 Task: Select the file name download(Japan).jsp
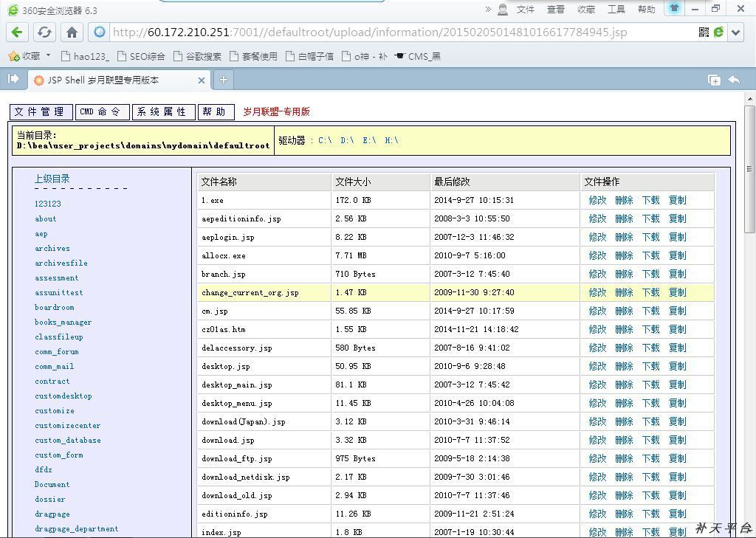(x=243, y=422)
